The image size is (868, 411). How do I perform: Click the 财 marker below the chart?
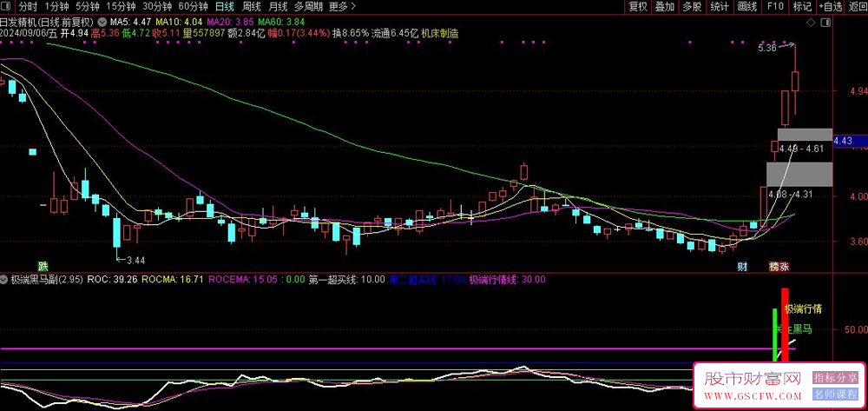coord(742,267)
